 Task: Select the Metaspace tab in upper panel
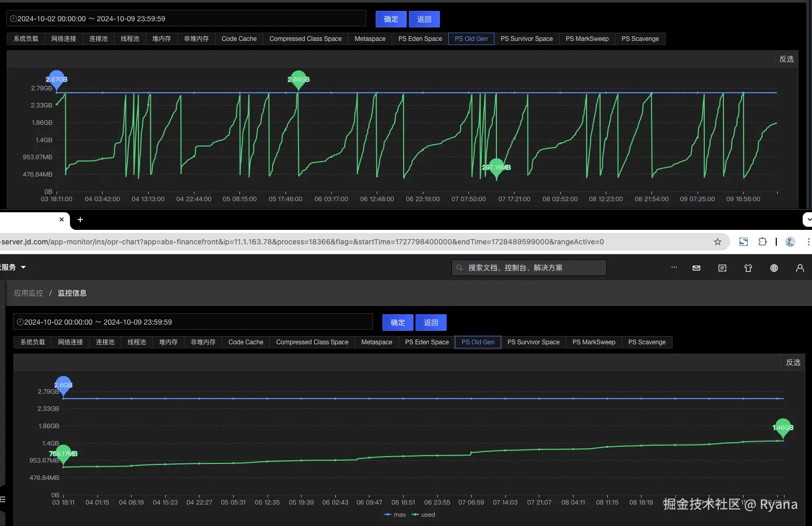click(x=370, y=39)
